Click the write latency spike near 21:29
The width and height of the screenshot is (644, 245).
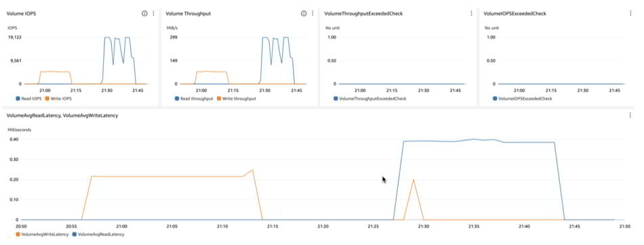(x=414, y=180)
